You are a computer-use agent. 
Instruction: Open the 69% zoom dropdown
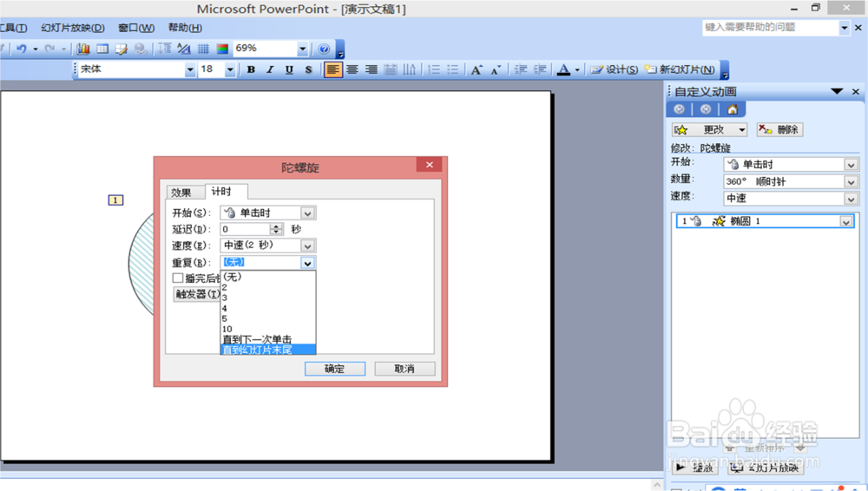pos(302,49)
